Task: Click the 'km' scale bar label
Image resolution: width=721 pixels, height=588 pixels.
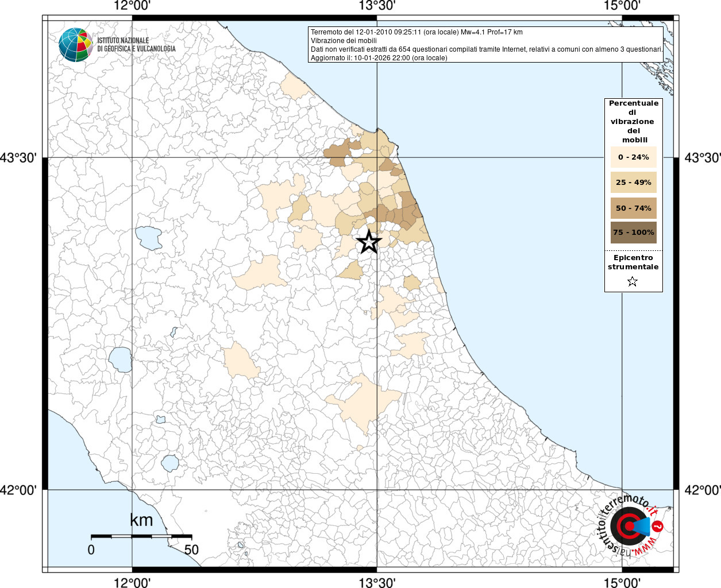Action: (141, 520)
